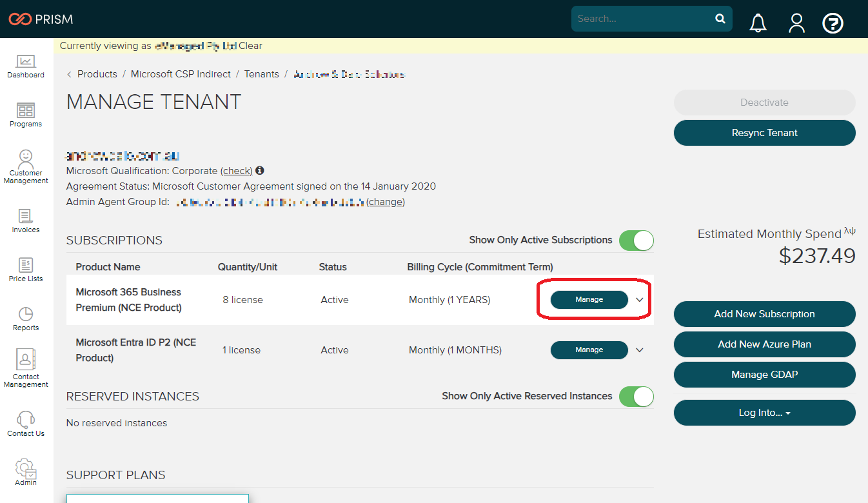This screenshot has width=868, height=503.
Task: Click the Microsoft Qualification info icon
Action: [x=260, y=171]
